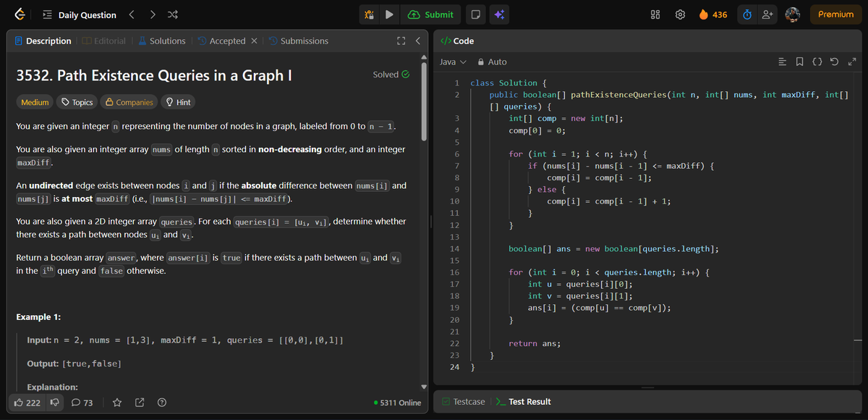Open the Daily Question problem list
Screen dimensions: 868x420
[80, 14]
